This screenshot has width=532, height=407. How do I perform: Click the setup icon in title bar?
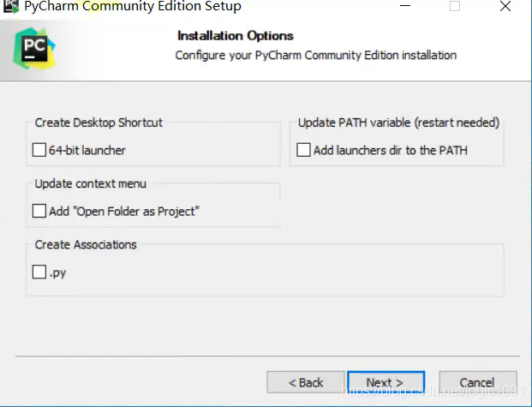pyautogui.click(x=11, y=6)
